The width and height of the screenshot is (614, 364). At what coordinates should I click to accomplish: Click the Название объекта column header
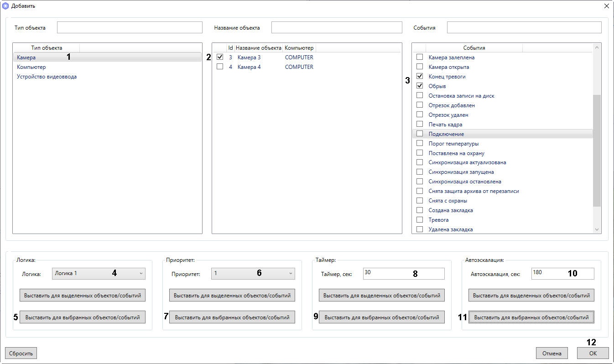(x=258, y=48)
